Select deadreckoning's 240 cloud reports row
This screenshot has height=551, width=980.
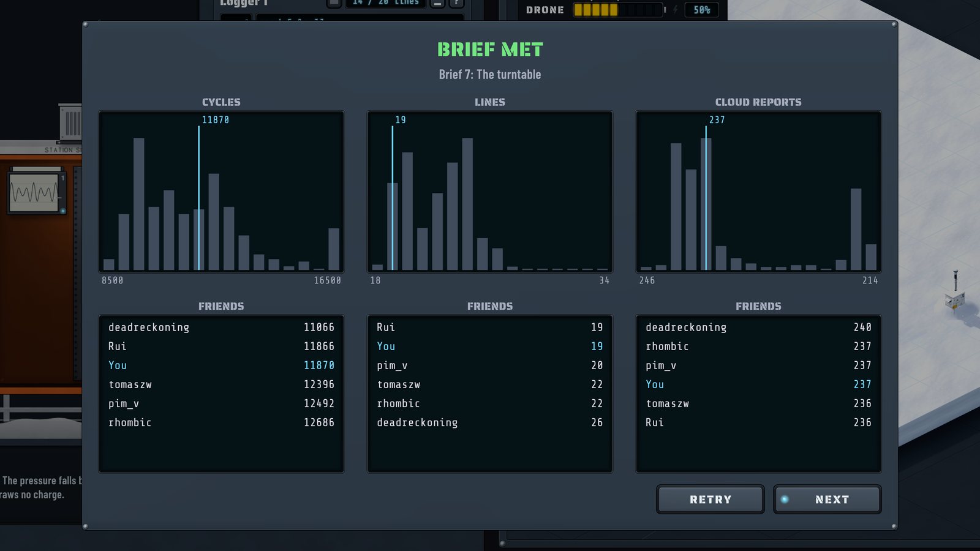pos(758,328)
